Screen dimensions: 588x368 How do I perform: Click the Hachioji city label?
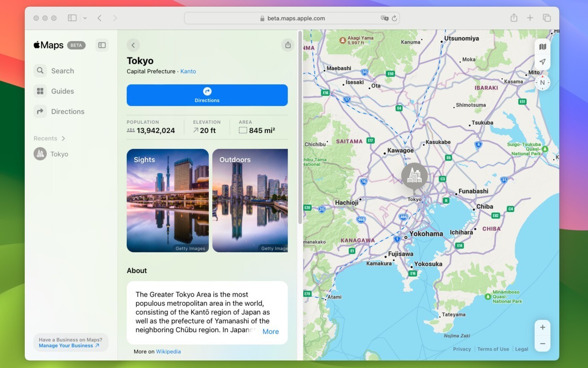coord(347,202)
